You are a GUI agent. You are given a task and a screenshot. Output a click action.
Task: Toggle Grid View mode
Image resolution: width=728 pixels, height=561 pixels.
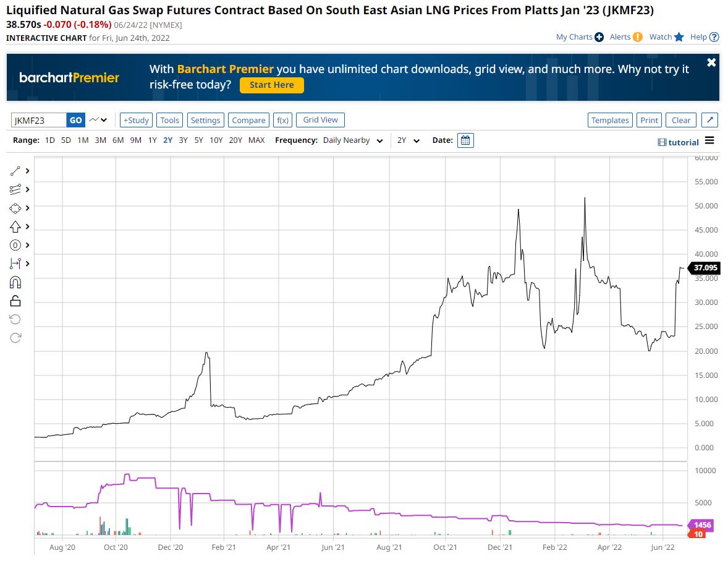320,120
